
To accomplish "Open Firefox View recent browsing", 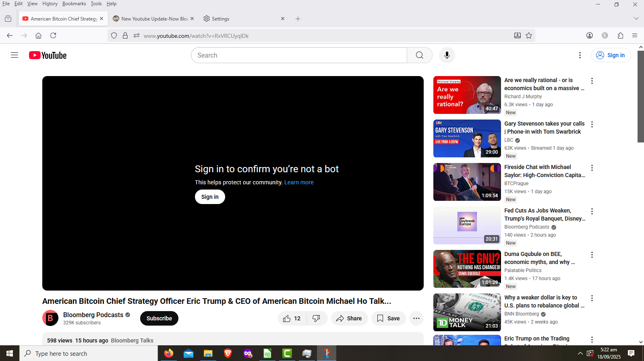I will 8,19.
